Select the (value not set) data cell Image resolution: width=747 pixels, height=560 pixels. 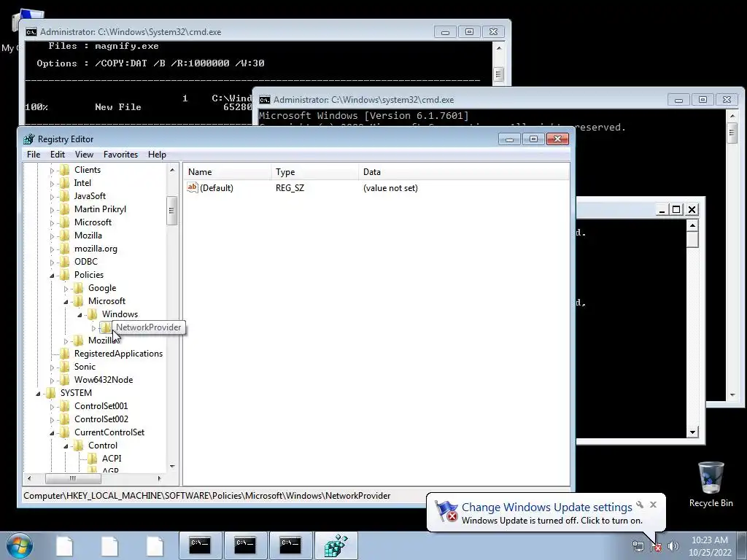click(x=390, y=188)
